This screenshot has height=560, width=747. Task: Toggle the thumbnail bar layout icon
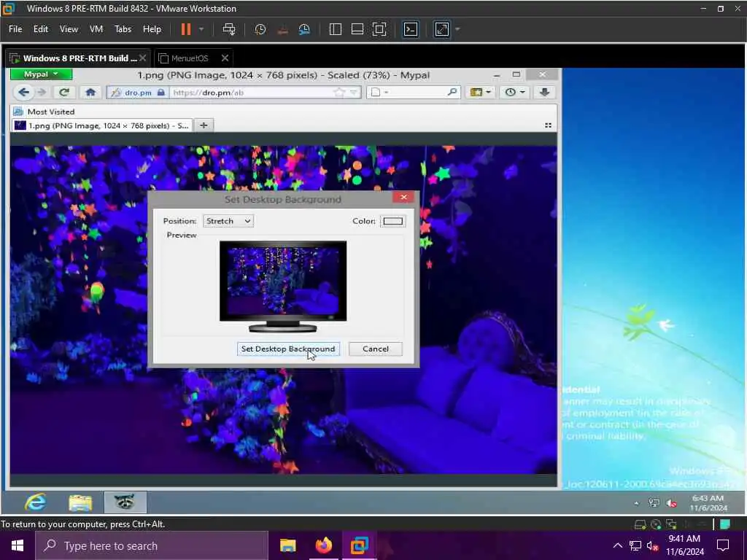[357, 29]
